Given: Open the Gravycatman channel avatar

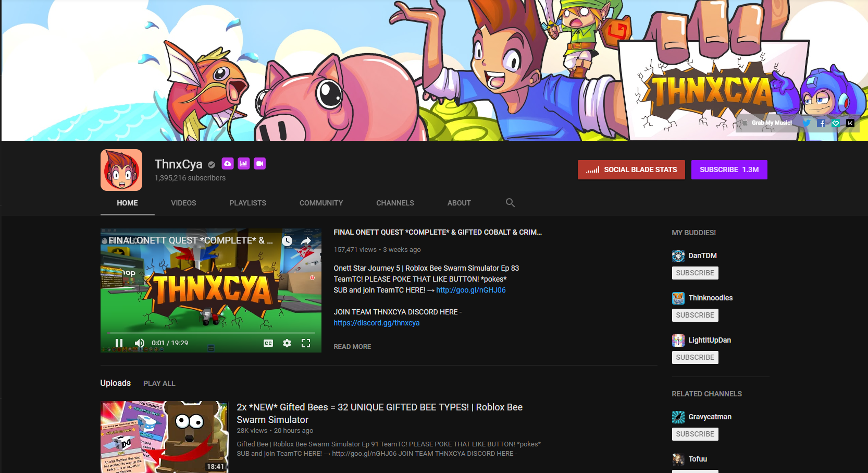Looking at the screenshot, I should pyautogui.click(x=678, y=417).
